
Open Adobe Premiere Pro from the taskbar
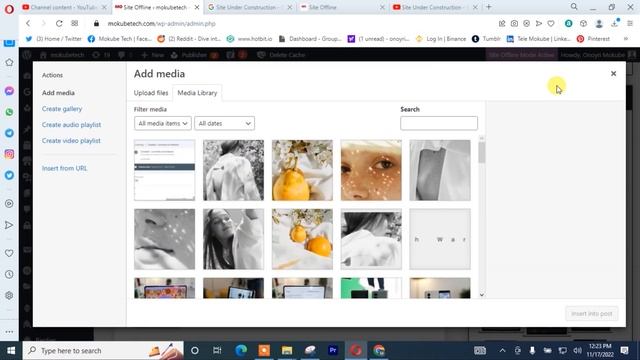tap(333, 350)
